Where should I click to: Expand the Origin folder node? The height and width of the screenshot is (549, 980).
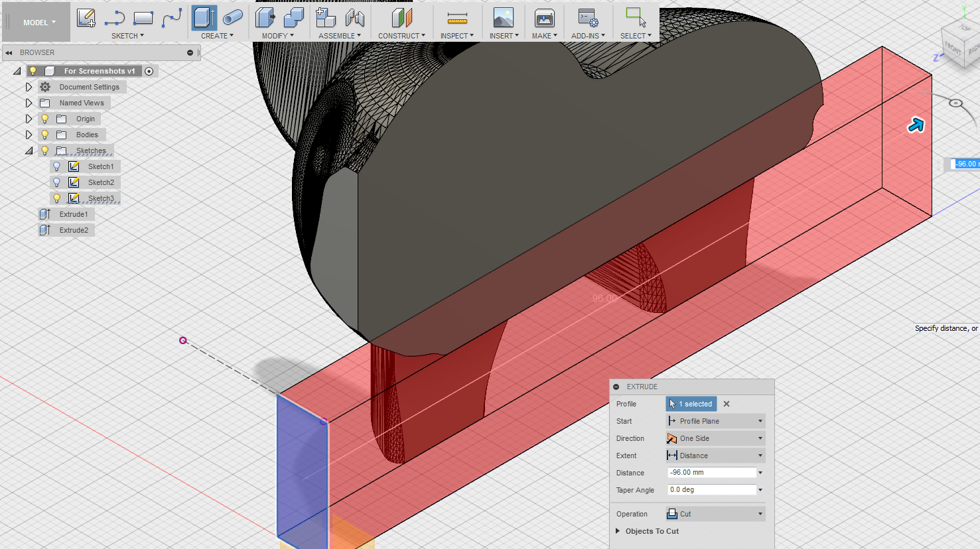29,119
